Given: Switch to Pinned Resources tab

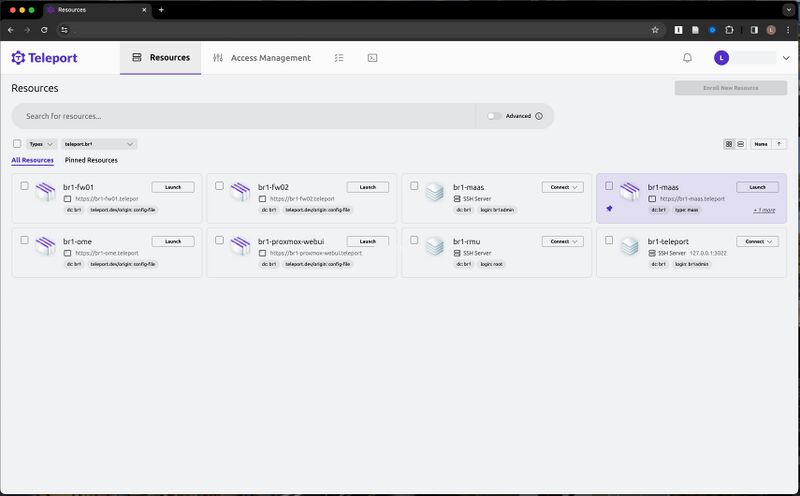Looking at the screenshot, I should [x=91, y=160].
